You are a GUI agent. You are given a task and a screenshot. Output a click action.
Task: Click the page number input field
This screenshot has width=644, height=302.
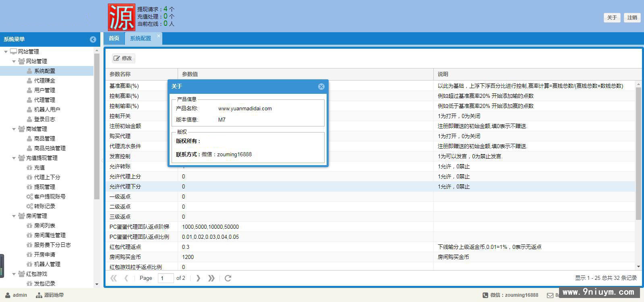(x=166, y=278)
